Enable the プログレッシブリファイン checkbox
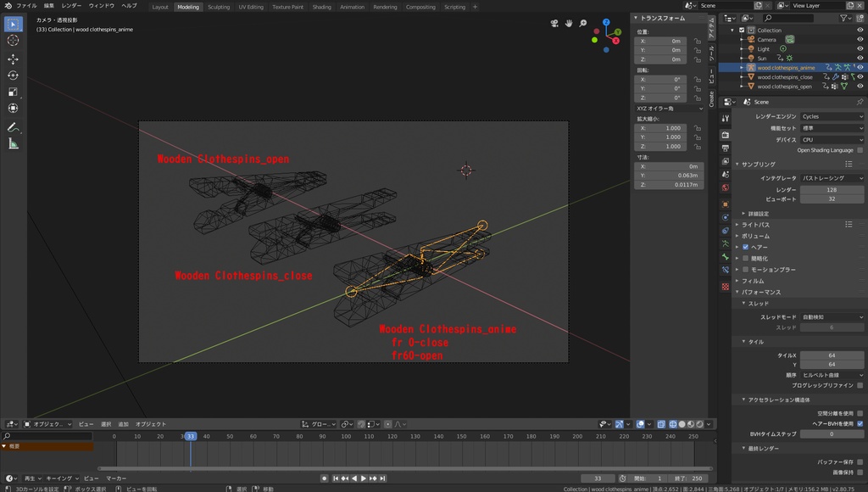 [860, 385]
